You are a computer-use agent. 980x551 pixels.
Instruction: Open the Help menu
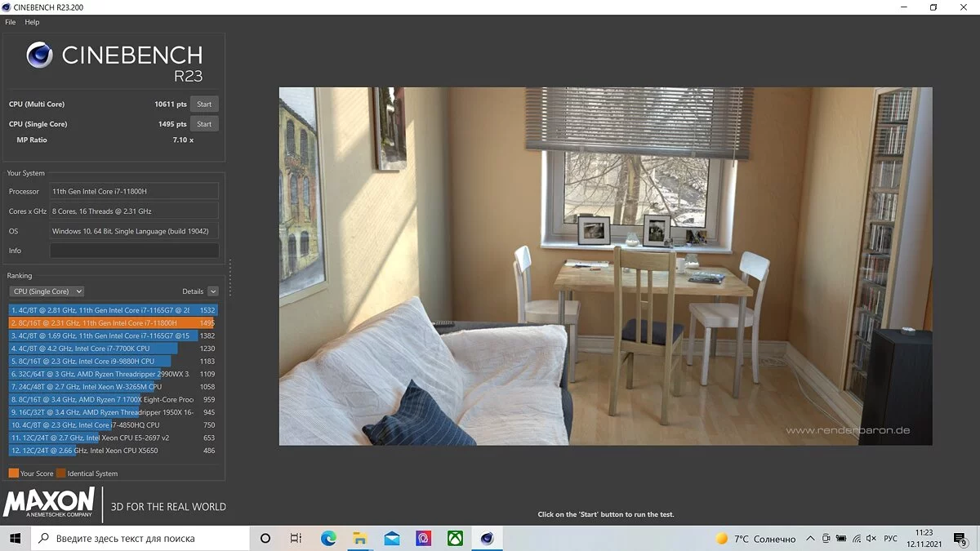[32, 22]
